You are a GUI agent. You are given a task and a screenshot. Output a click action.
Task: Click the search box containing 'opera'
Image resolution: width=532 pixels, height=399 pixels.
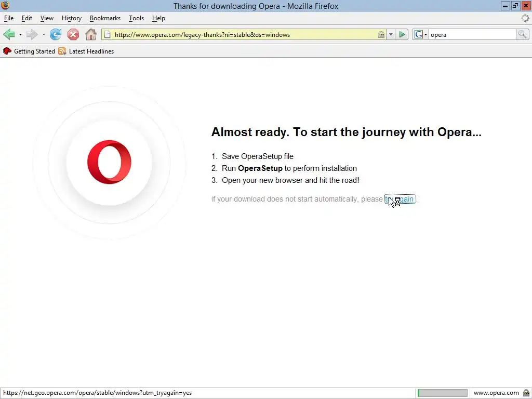pos(472,35)
